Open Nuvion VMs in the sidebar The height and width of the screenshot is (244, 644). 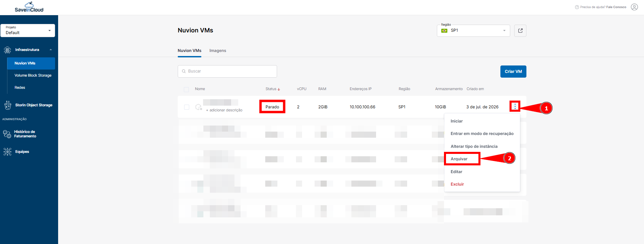[x=31, y=63]
